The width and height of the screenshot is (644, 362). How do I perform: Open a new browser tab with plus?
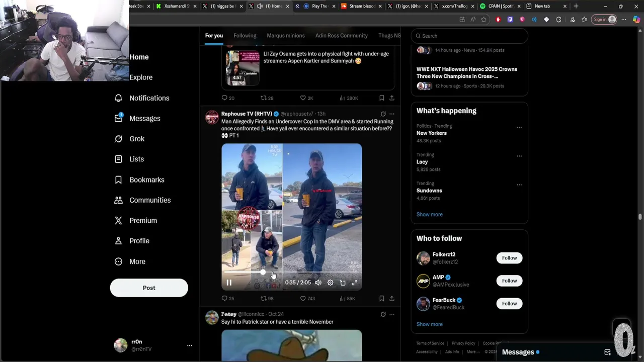point(576,6)
